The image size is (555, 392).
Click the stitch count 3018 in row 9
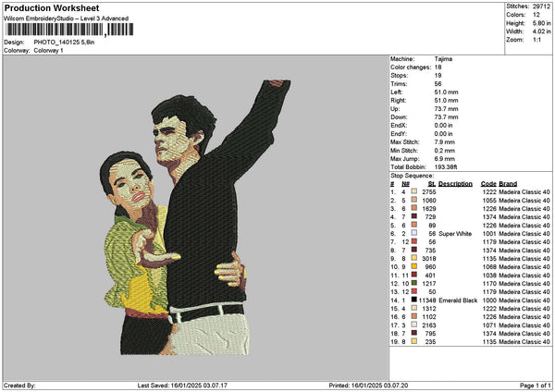(x=429, y=259)
